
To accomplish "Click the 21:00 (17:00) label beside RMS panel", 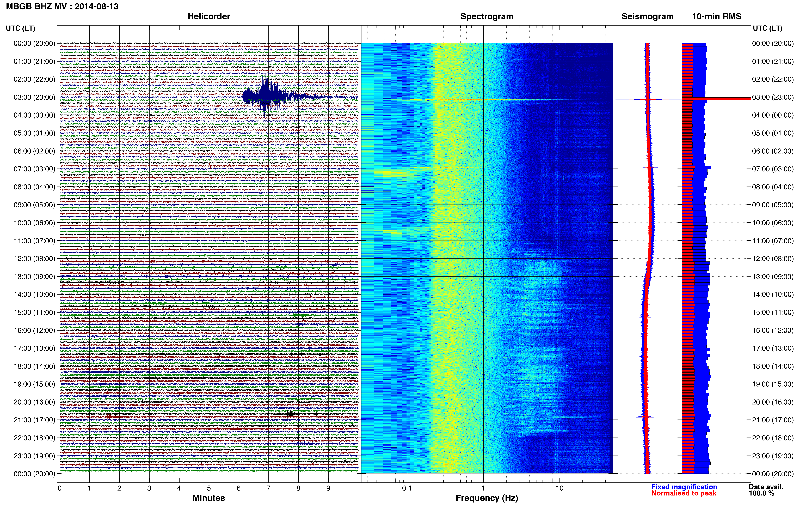I will [x=773, y=420].
